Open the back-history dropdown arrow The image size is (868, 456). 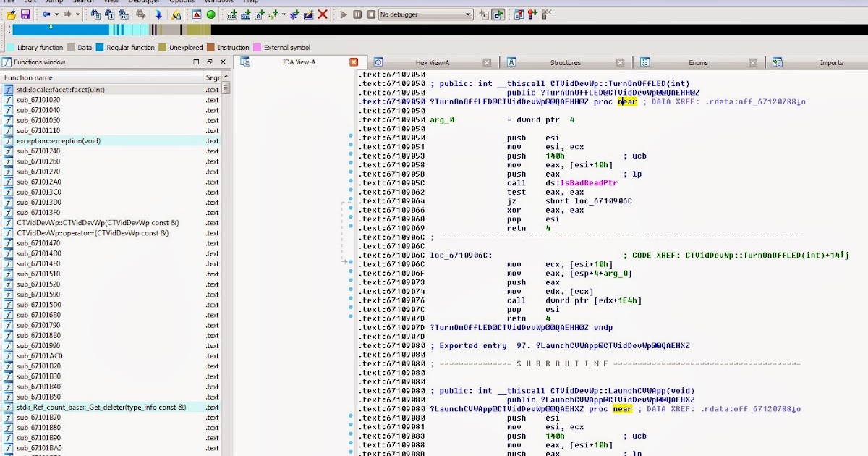pos(56,14)
